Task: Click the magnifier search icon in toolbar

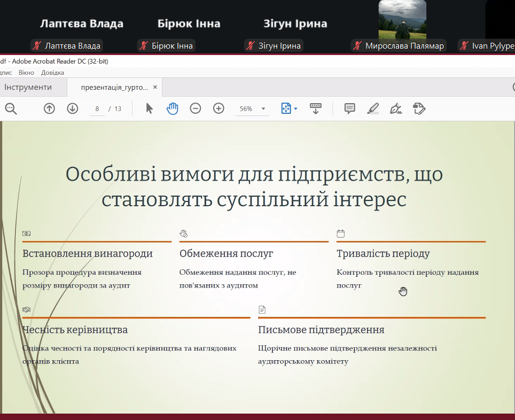Action: [x=11, y=108]
